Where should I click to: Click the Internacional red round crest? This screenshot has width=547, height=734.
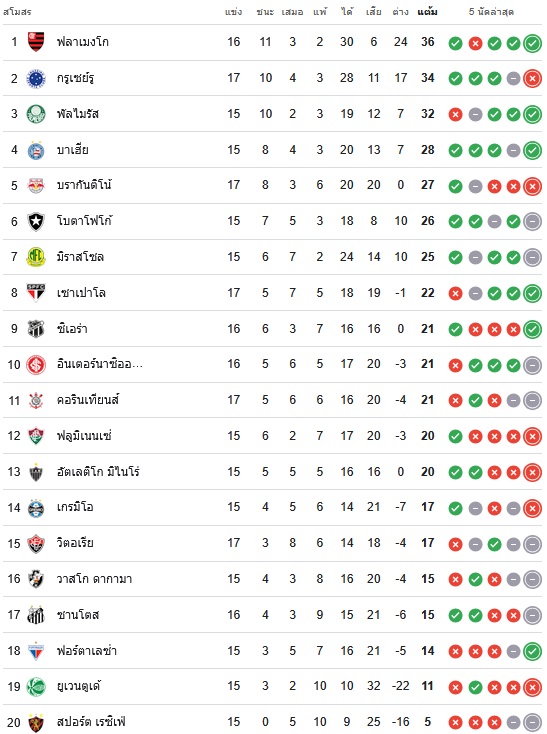tap(36, 364)
